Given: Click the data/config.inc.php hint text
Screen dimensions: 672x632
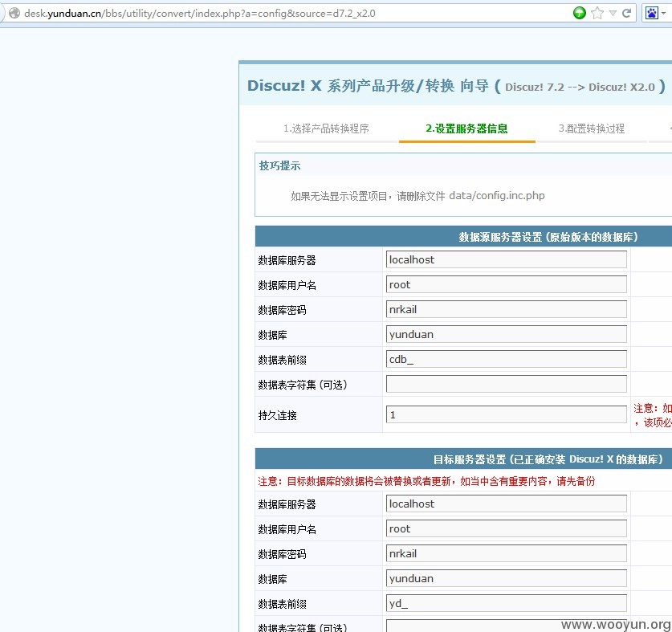Looking at the screenshot, I should (x=497, y=196).
